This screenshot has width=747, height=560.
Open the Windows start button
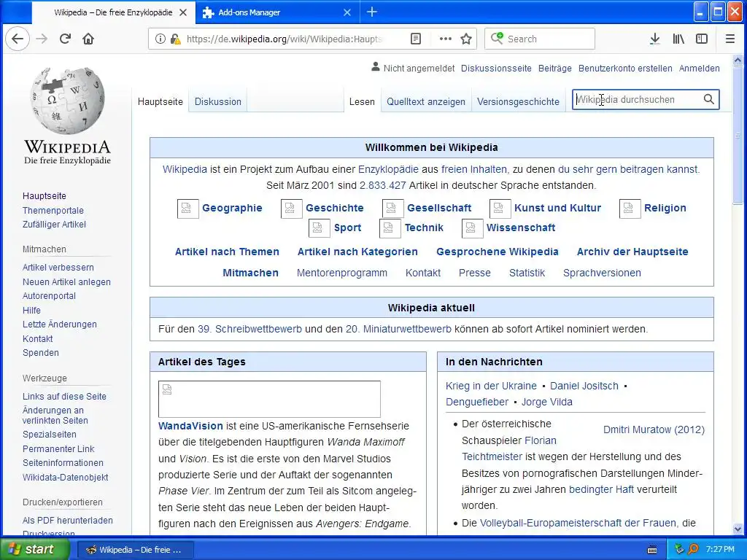click(34, 549)
